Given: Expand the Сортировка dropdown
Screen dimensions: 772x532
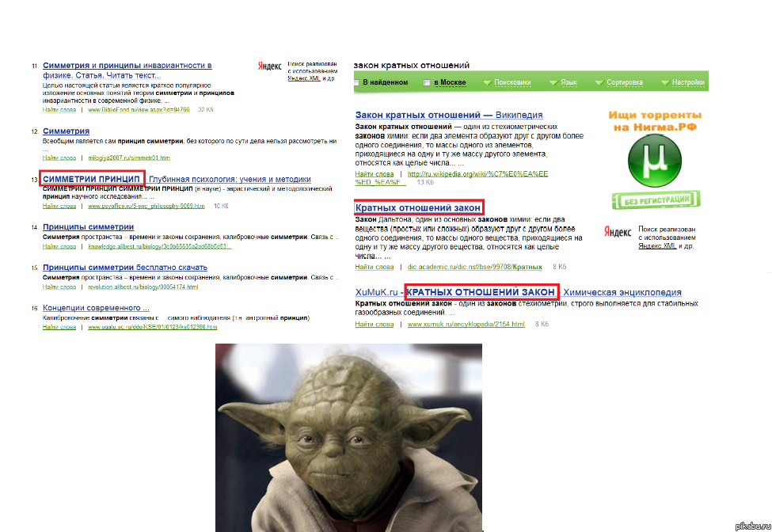Looking at the screenshot, I should point(619,82).
